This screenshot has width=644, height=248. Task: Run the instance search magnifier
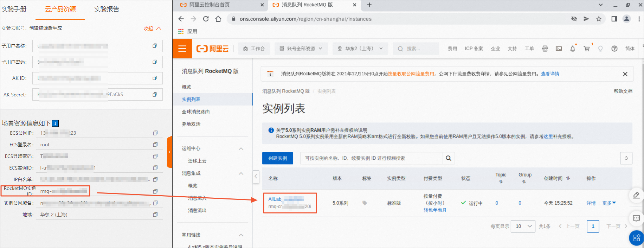pos(448,158)
